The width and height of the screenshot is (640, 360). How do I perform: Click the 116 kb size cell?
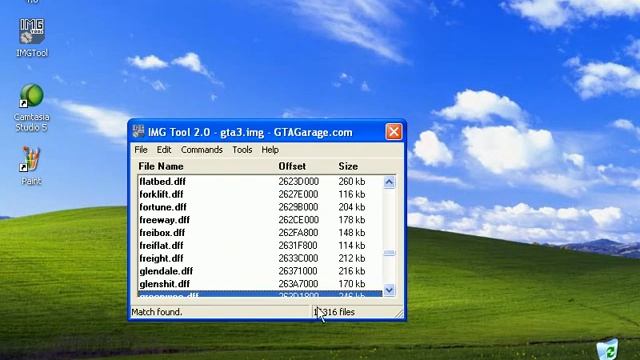tap(351, 194)
